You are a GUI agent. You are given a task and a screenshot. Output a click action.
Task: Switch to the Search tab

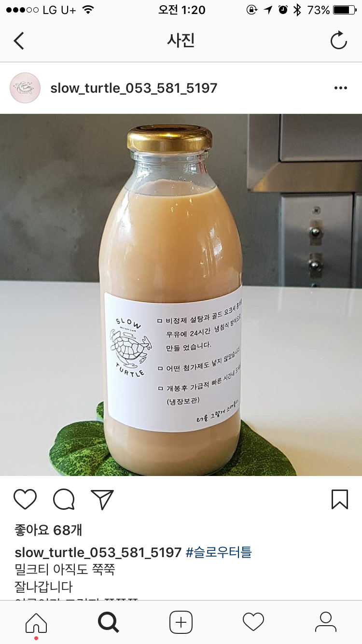click(x=109, y=622)
